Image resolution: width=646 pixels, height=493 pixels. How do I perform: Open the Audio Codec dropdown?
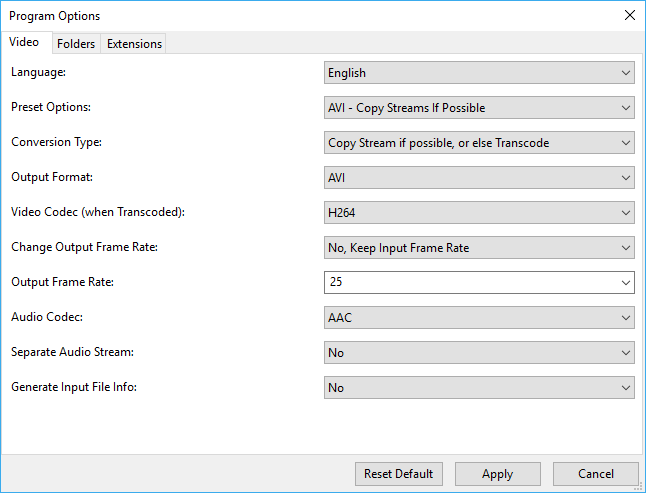click(x=479, y=318)
